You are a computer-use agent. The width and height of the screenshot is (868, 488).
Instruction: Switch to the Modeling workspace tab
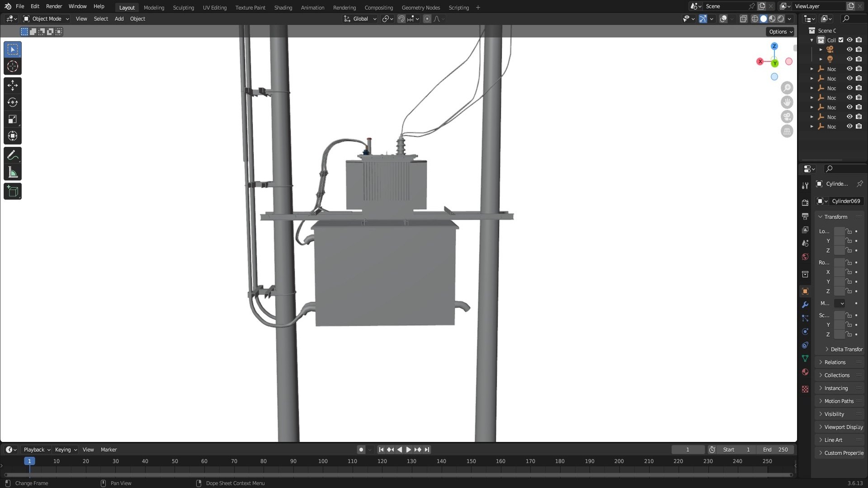click(154, 8)
